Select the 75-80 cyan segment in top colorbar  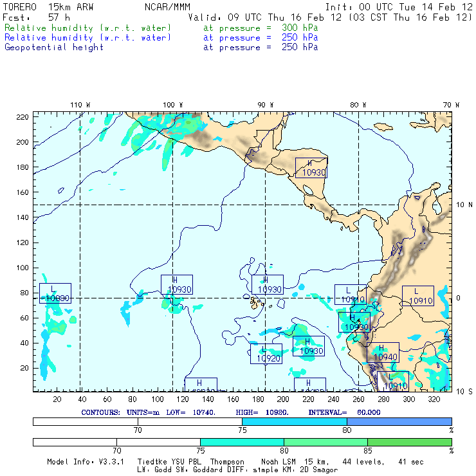pyautogui.click(x=294, y=421)
